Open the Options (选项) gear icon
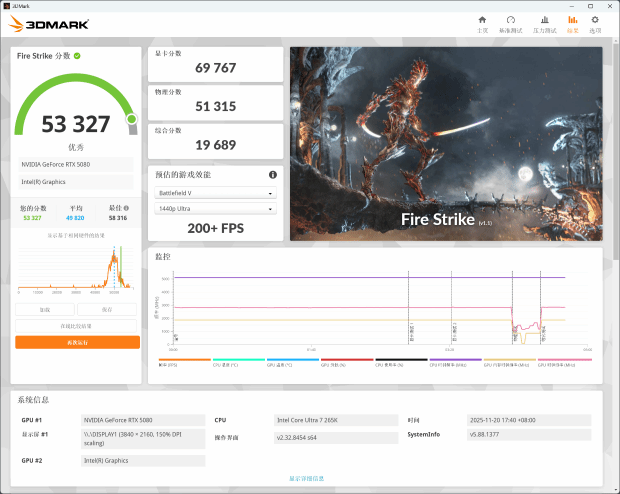Image resolution: width=620 pixels, height=494 pixels. [x=596, y=22]
